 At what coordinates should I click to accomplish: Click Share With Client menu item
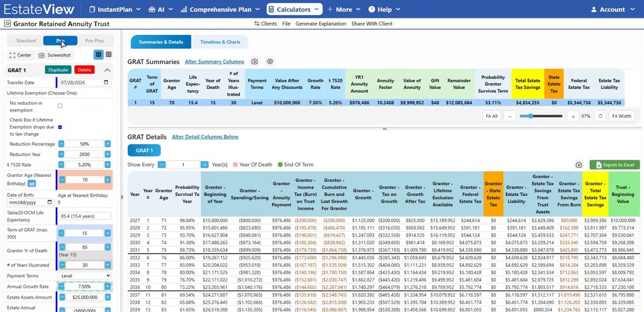pos(371,24)
